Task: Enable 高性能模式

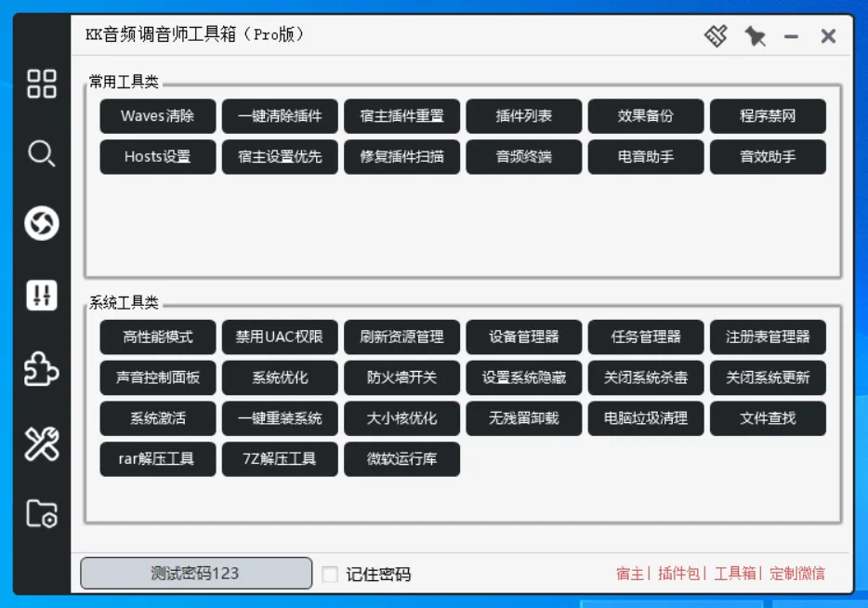Action: coord(158,337)
